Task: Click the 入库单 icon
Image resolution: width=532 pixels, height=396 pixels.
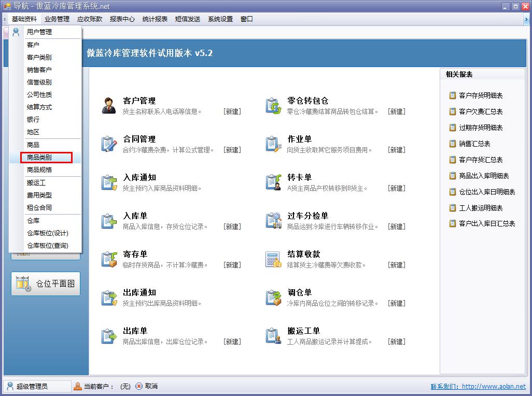Action: [x=109, y=220]
